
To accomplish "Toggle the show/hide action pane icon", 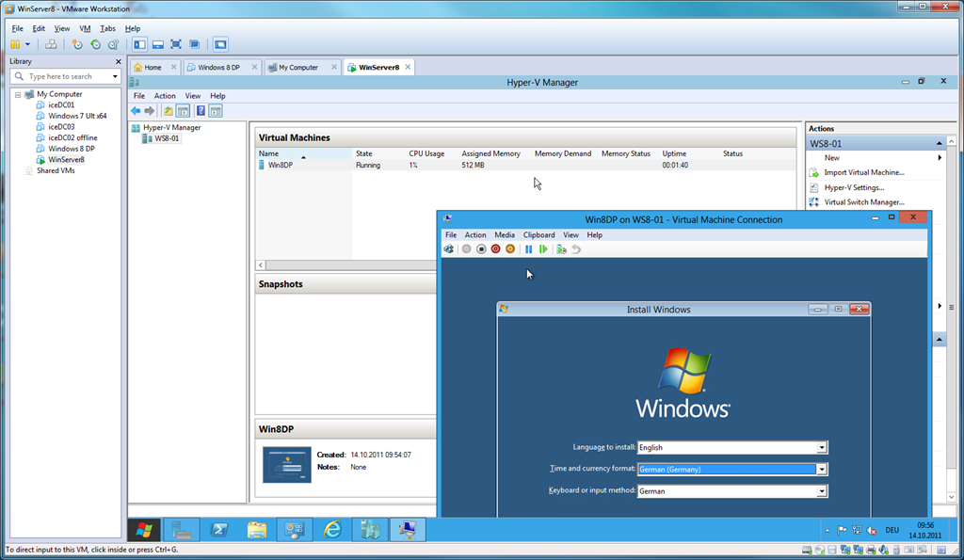I will click(x=216, y=111).
